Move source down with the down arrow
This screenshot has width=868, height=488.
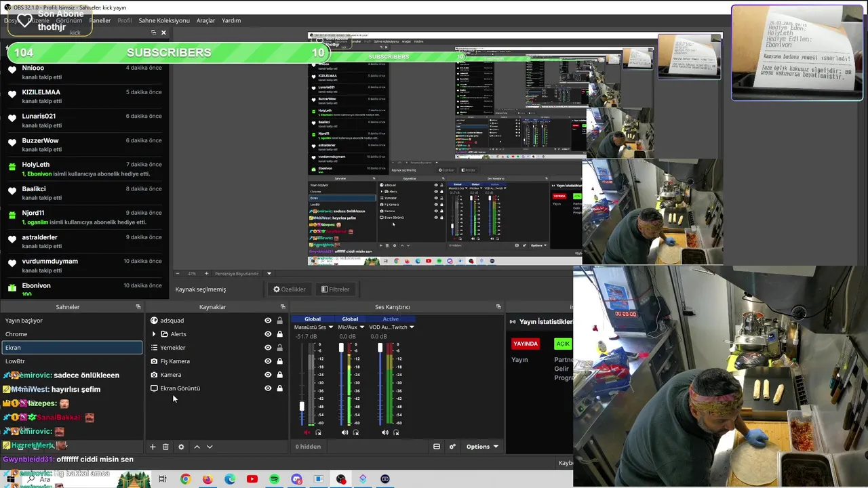tap(210, 447)
